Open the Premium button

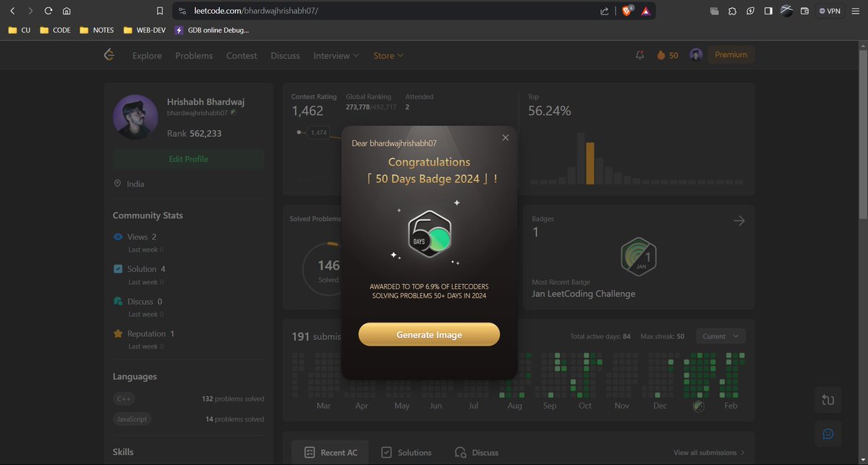point(731,55)
